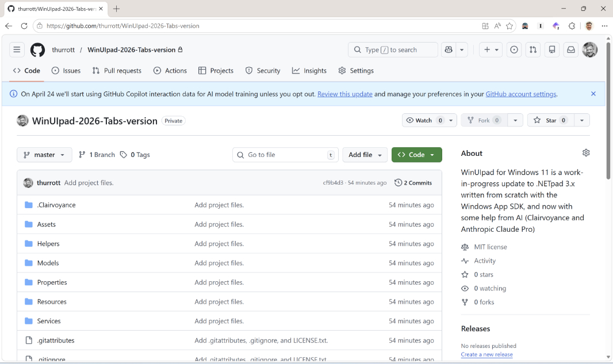The width and height of the screenshot is (613, 364).
Task: Open the notifications inbox icon
Action: click(570, 50)
